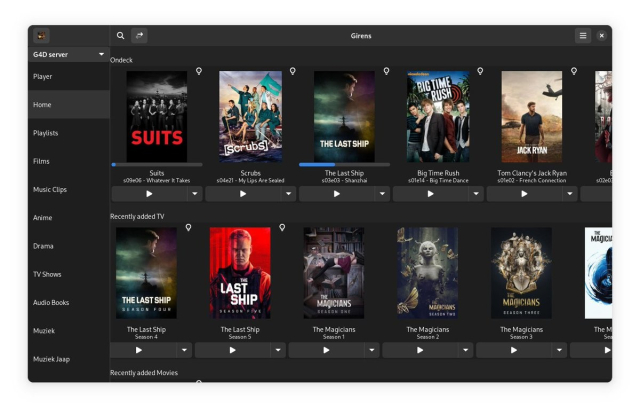The image size is (640, 413).
Task: Open The Magicians Season Three poster
Action: (521, 273)
